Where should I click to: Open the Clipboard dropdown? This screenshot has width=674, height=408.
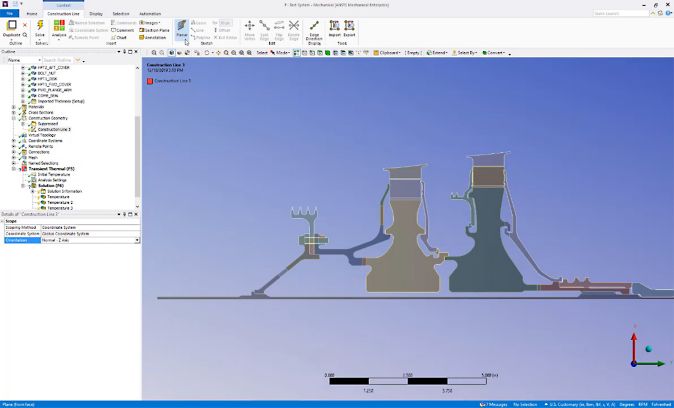click(387, 52)
